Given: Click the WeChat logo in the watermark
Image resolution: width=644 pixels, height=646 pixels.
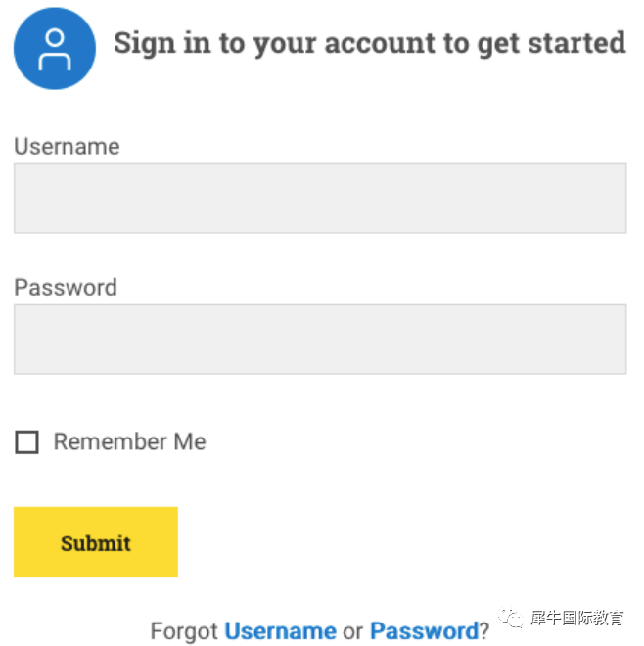Looking at the screenshot, I should (x=511, y=618).
